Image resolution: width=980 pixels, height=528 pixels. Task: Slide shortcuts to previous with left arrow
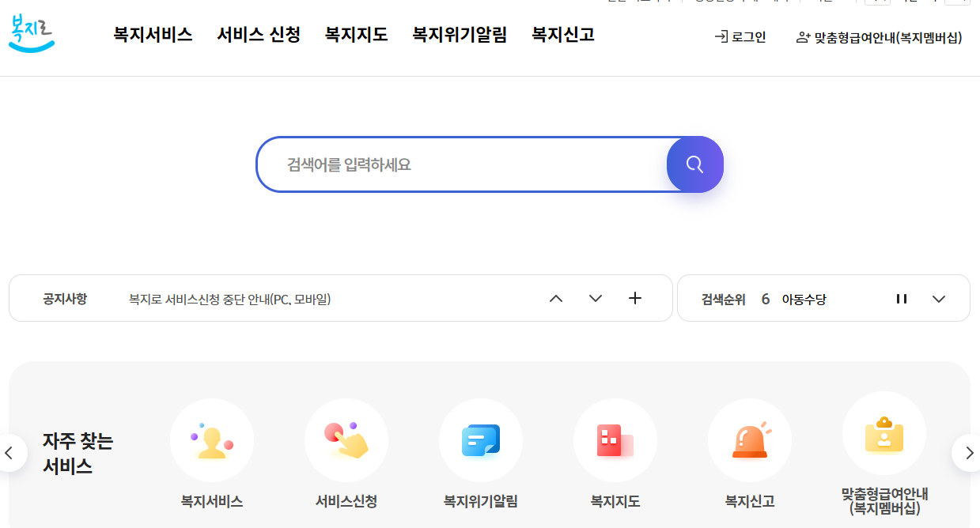tap(10, 453)
